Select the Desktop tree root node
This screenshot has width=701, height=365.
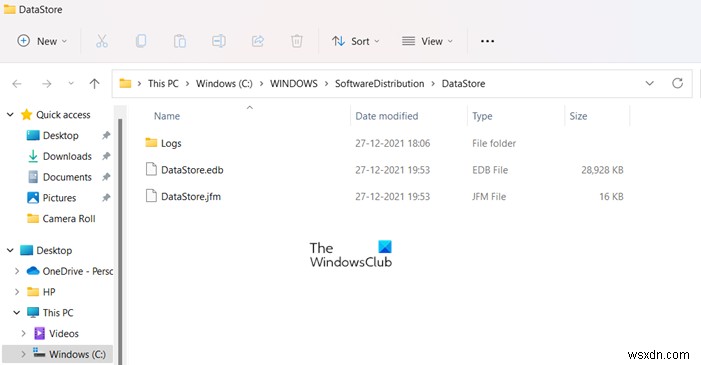54,250
